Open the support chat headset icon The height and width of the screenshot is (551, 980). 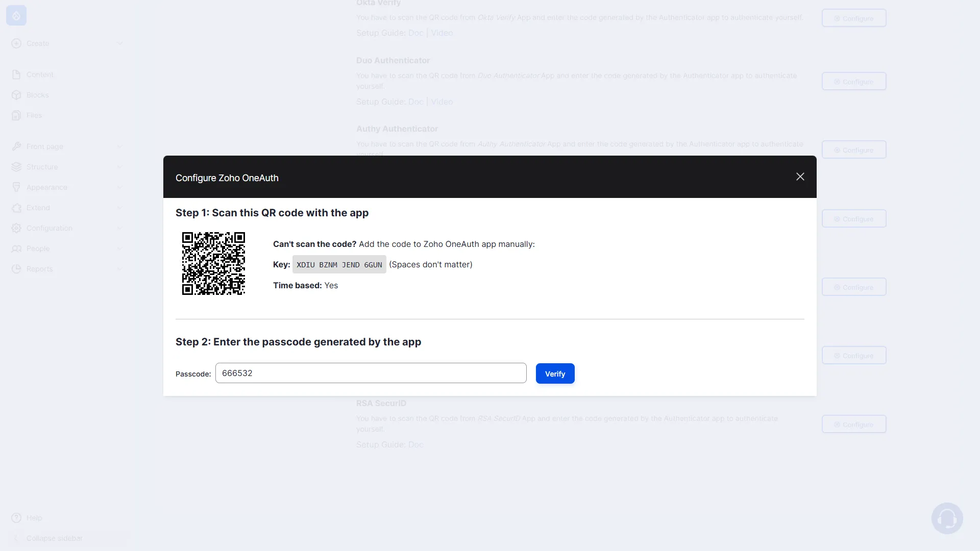pyautogui.click(x=947, y=518)
